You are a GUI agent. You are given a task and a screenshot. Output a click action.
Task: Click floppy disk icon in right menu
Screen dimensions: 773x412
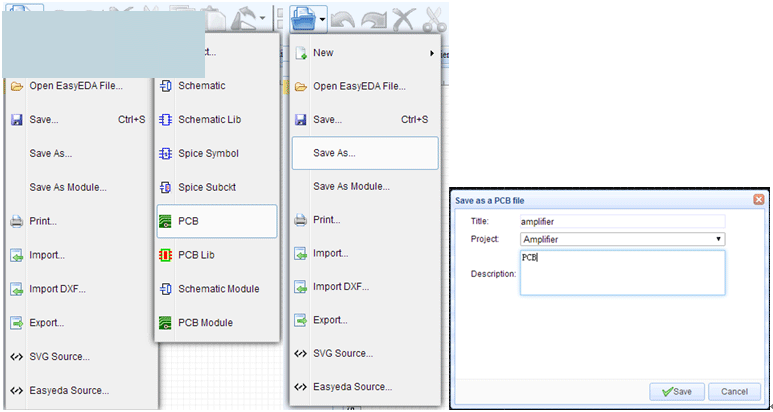point(300,120)
